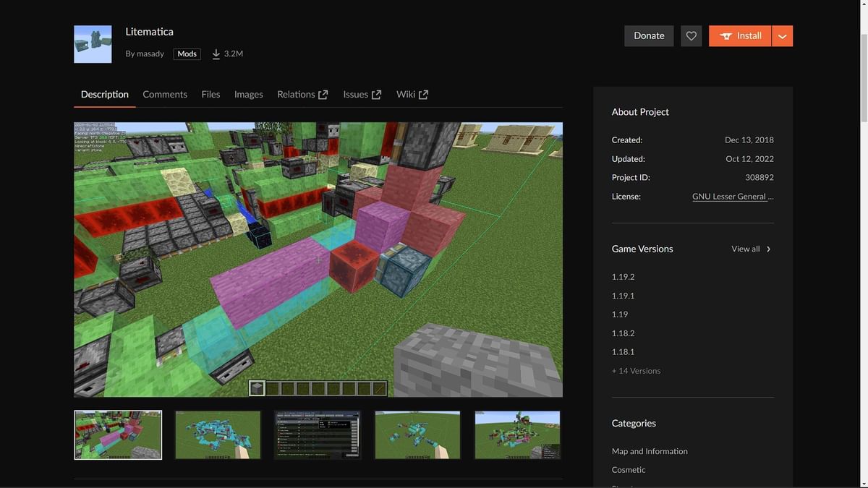Viewport: 868px width, 488px height.
Task: Click the flame icon inside the Install button
Action: [x=725, y=35]
